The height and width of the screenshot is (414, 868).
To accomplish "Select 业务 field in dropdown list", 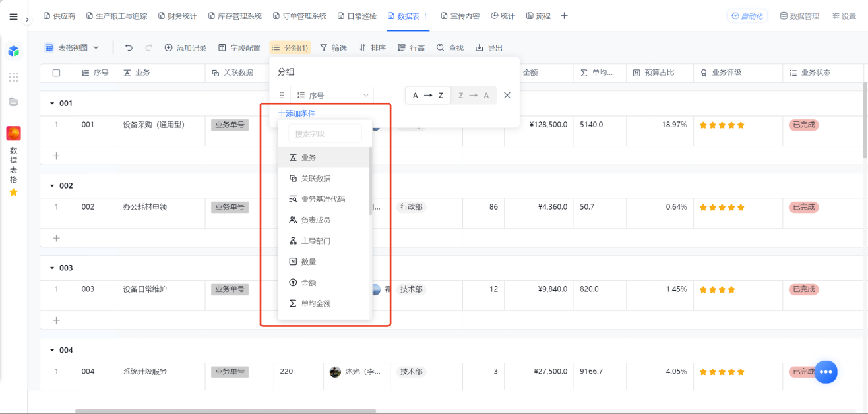I will 323,158.
